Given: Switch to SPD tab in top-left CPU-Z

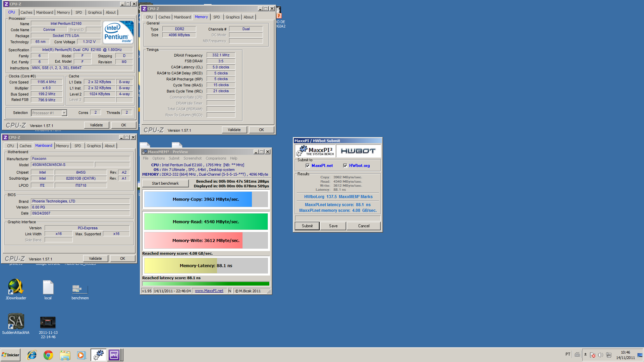Looking at the screenshot, I should click(79, 12).
